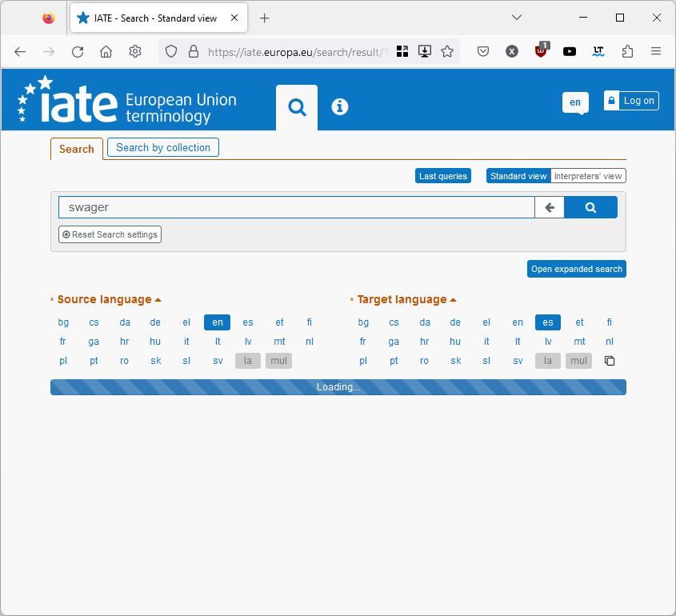Screen dimensions: 676x616
Task: Open the interface language selector showing 'en'
Action: tap(574, 102)
